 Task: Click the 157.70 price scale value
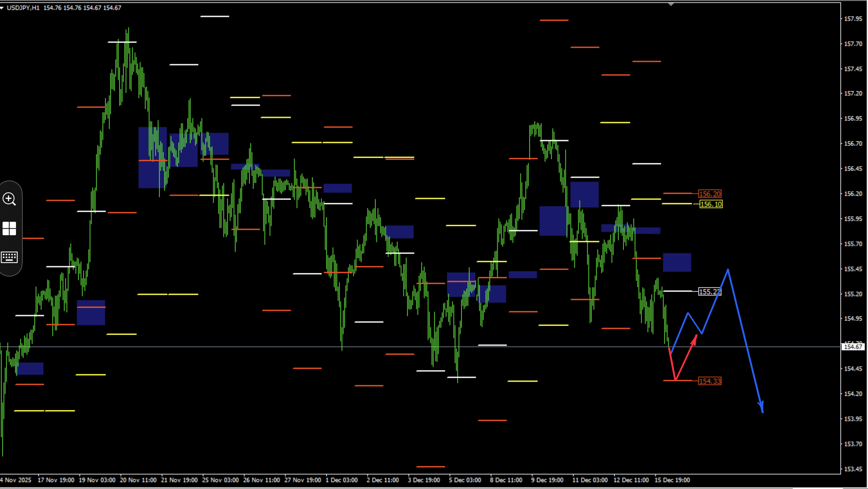point(853,44)
